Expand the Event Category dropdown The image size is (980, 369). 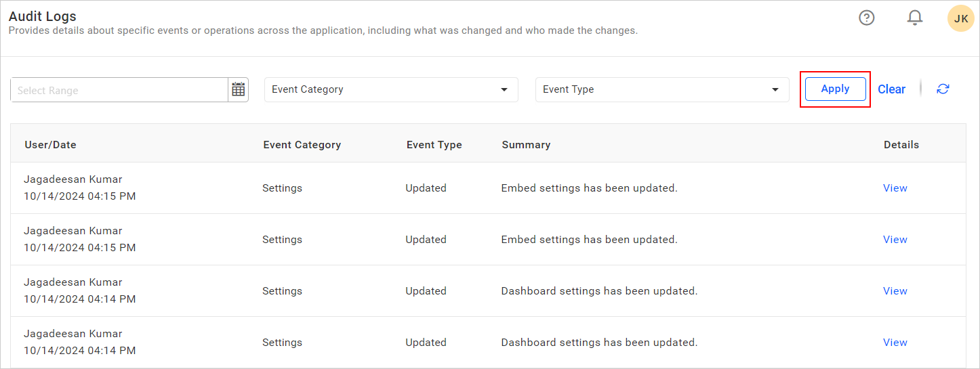391,89
